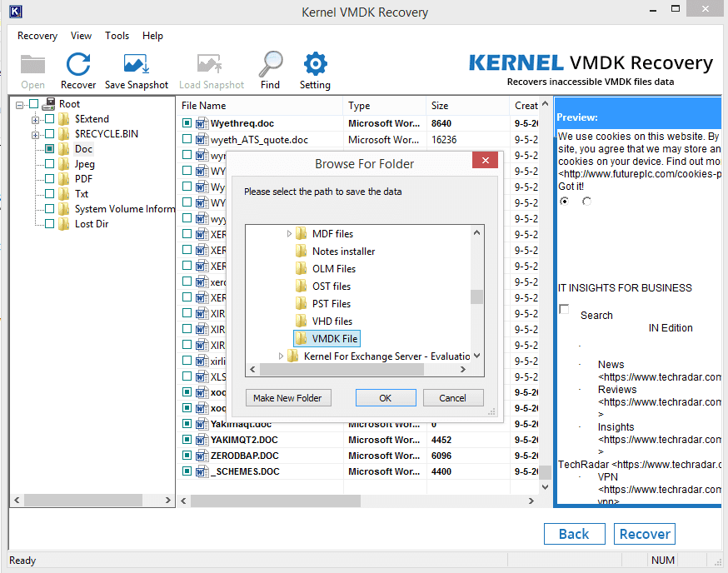The height and width of the screenshot is (573, 728).
Task: Click the PDF folder icon in tree
Action: tap(63, 179)
